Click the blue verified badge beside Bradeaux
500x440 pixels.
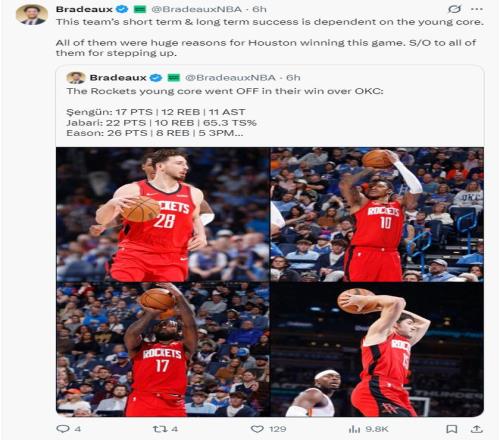(x=122, y=9)
